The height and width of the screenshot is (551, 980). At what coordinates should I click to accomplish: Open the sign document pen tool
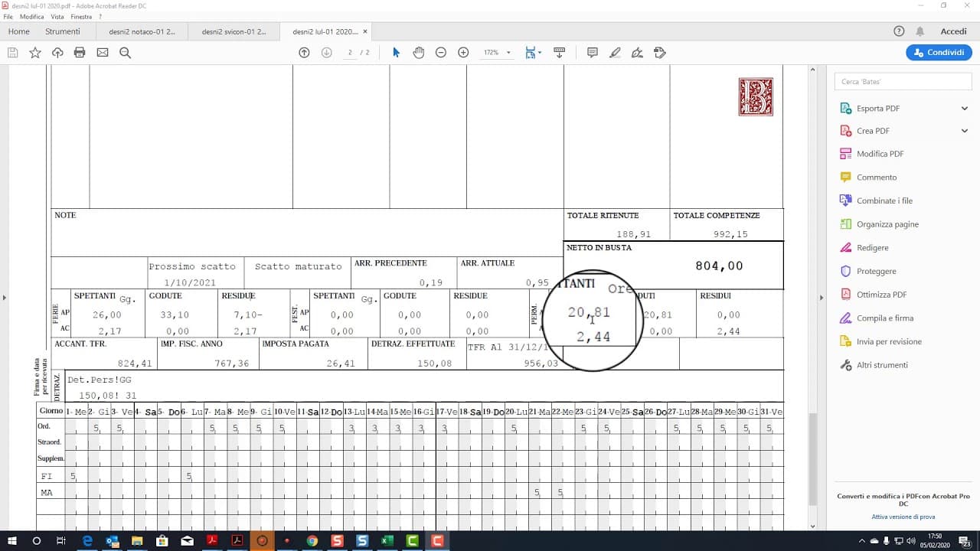click(x=637, y=53)
